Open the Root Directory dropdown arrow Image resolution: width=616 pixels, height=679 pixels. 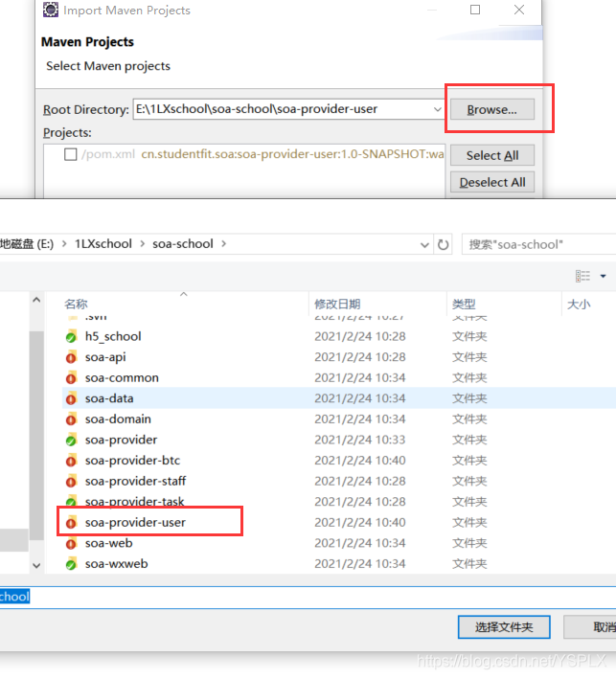pos(437,109)
